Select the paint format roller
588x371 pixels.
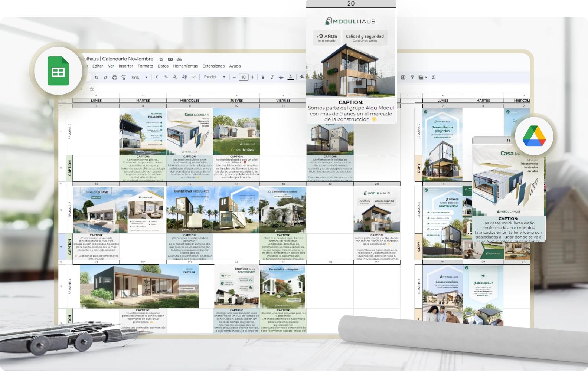[x=124, y=78]
